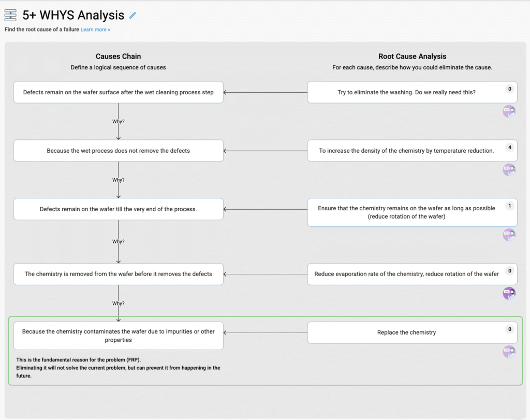Click 'This is the fundamental reason for the problem (FRP)' note
530x420 pixels.
(79, 360)
